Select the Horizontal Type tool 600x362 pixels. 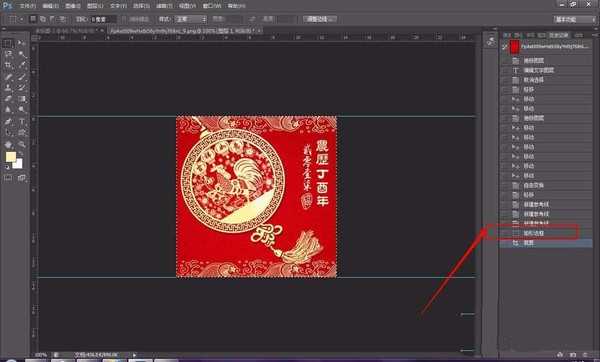[x=21, y=122]
